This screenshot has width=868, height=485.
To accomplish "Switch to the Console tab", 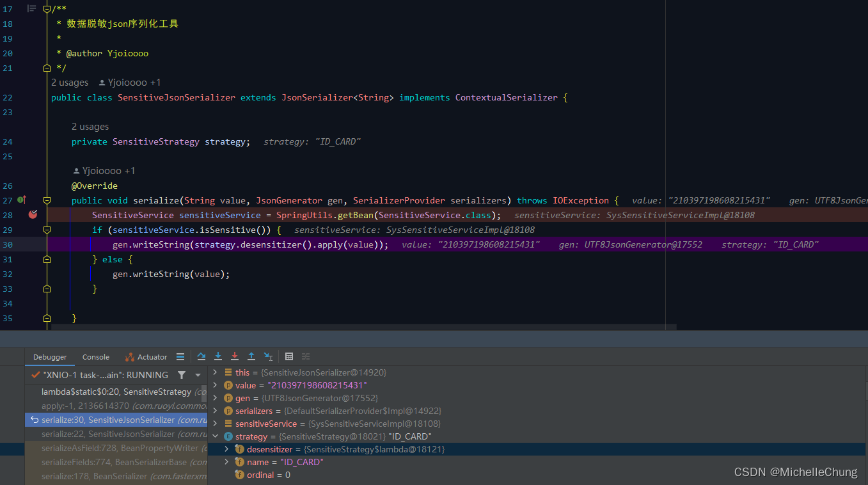I will click(x=96, y=357).
